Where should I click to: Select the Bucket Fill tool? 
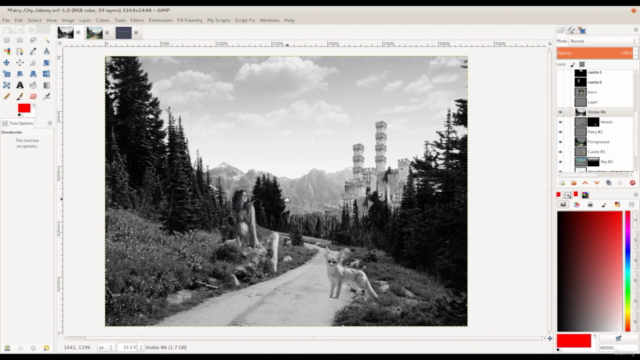click(x=33, y=85)
